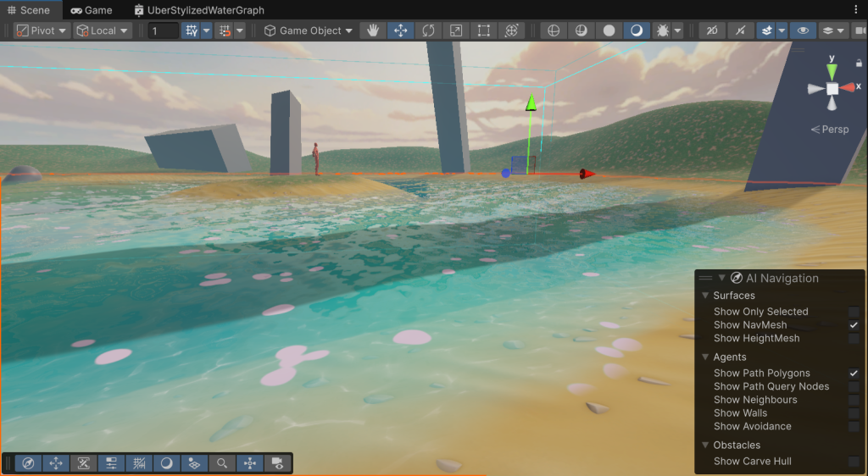Toggle scene visibility eye icon in toolbar
The width and height of the screenshot is (868, 476).
click(x=802, y=30)
